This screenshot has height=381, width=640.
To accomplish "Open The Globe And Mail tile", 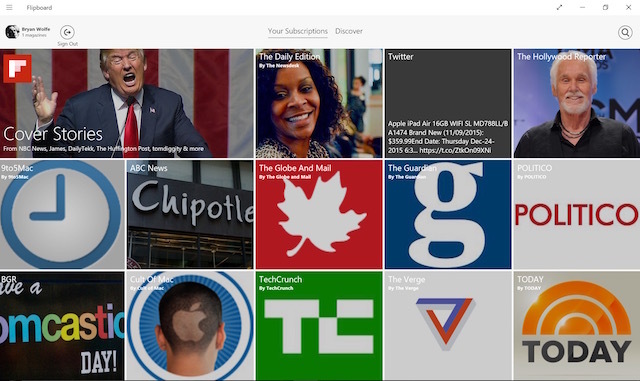I will 319,214.
